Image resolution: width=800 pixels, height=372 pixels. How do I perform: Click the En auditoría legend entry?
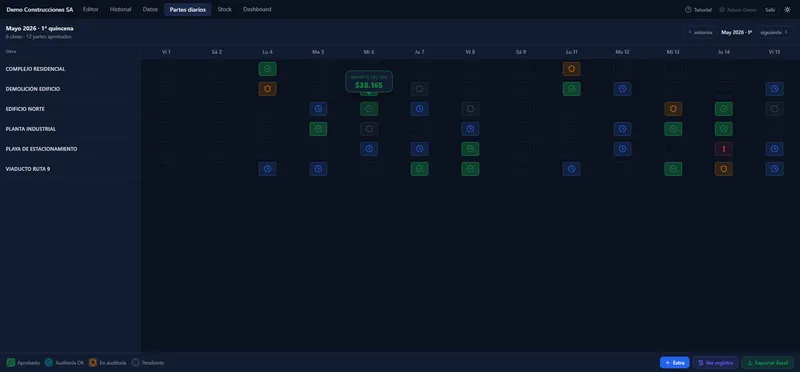107,363
